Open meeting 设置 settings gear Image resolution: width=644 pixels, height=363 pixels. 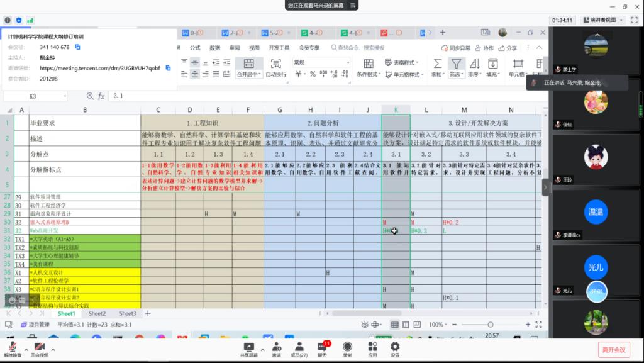pos(395,349)
